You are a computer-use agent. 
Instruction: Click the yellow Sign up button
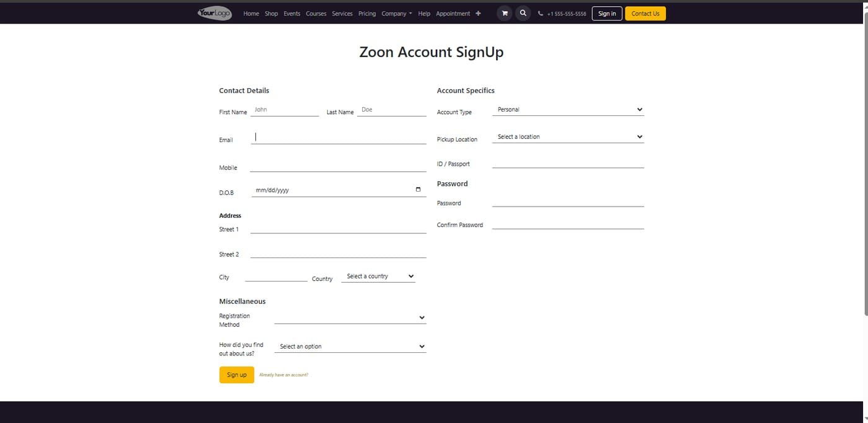point(237,375)
